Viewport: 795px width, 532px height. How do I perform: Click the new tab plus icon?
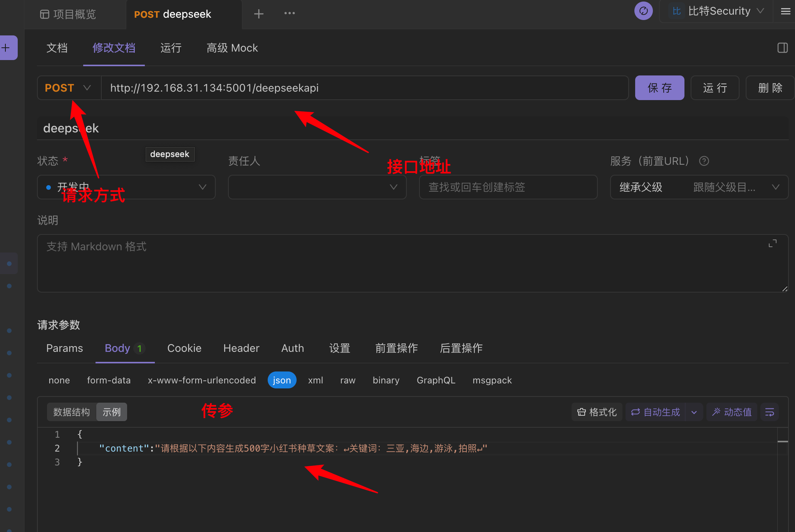259,14
